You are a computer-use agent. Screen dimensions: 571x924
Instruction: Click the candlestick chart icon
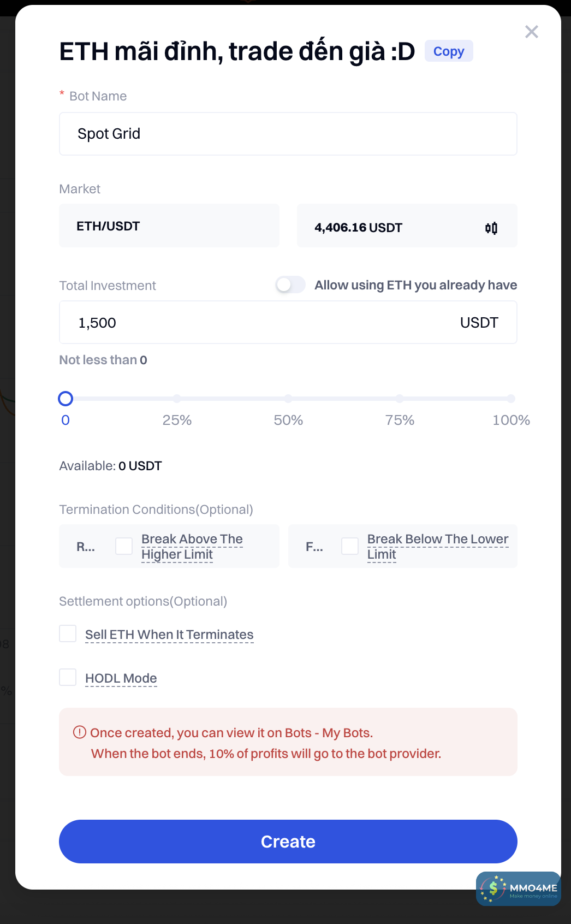coord(491,228)
